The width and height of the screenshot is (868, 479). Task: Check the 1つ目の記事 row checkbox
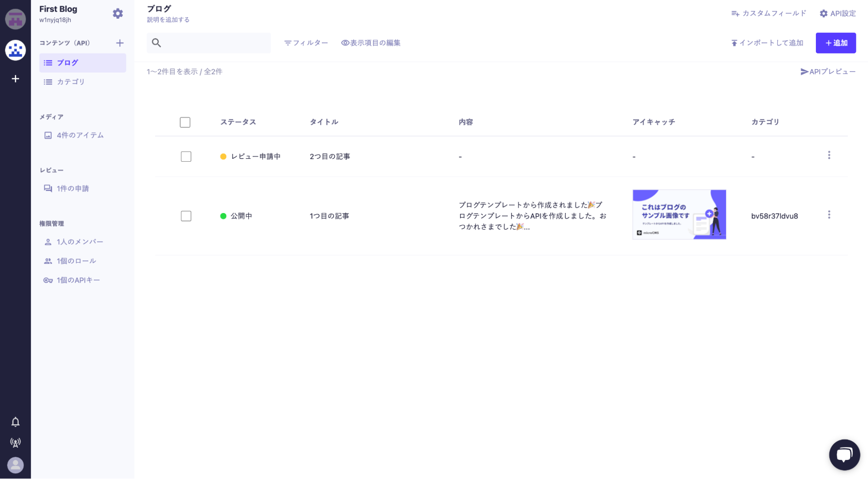(x=186, y=216)
